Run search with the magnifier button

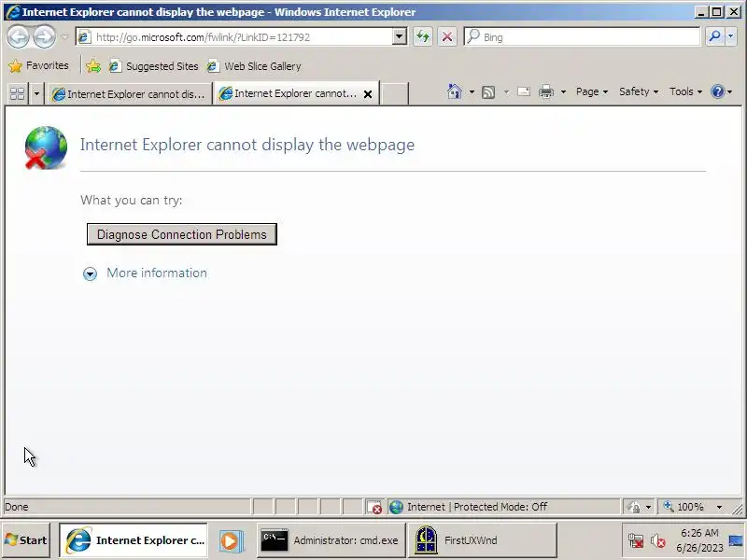click(x=714, y=36)
